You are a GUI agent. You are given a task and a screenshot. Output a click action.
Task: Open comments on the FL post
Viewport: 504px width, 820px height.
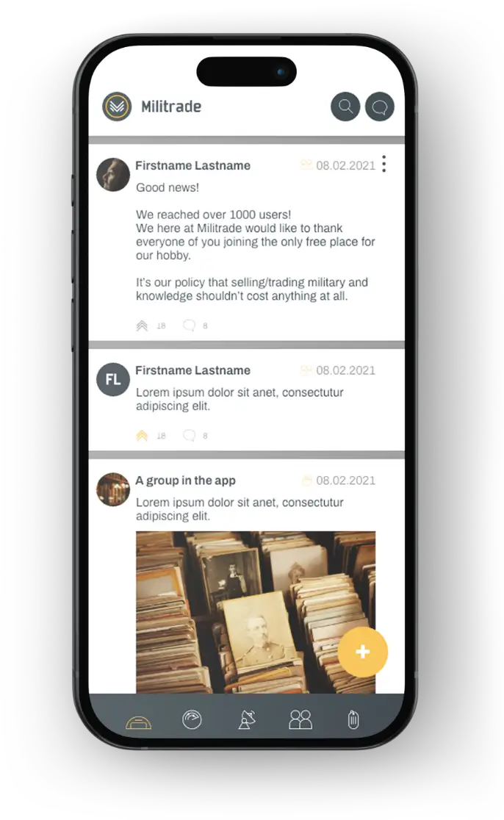[x=189, y=435]
